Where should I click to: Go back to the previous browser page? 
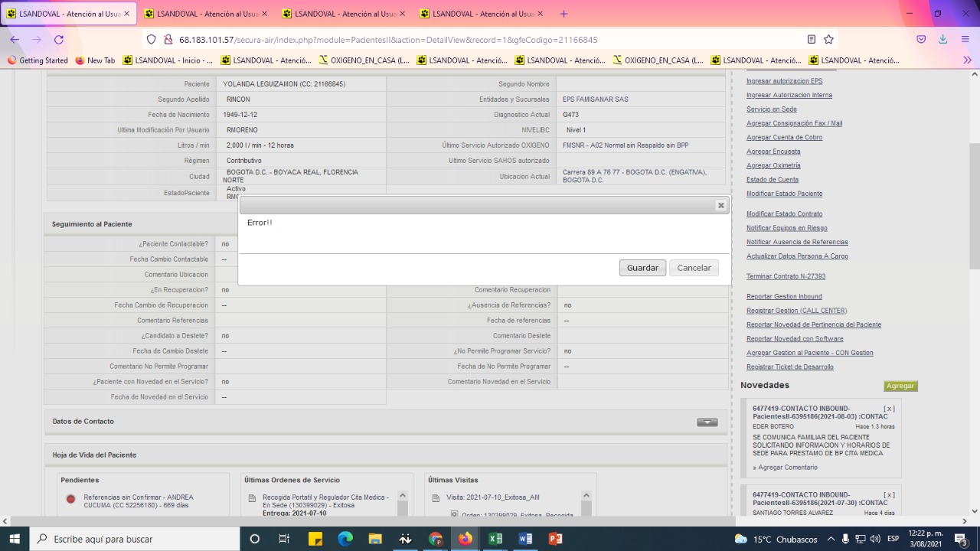click(15, 39)
